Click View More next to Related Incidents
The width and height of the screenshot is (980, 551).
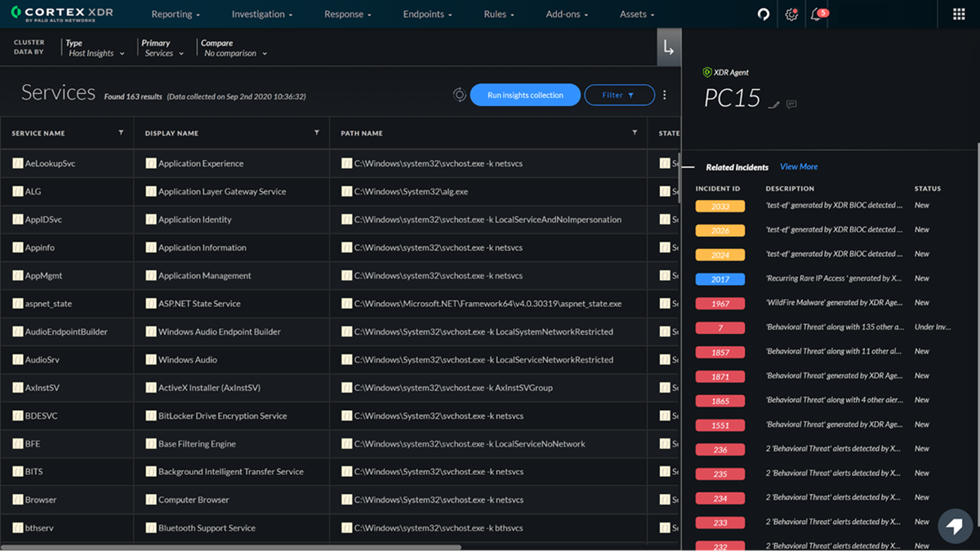coord(799,167)
